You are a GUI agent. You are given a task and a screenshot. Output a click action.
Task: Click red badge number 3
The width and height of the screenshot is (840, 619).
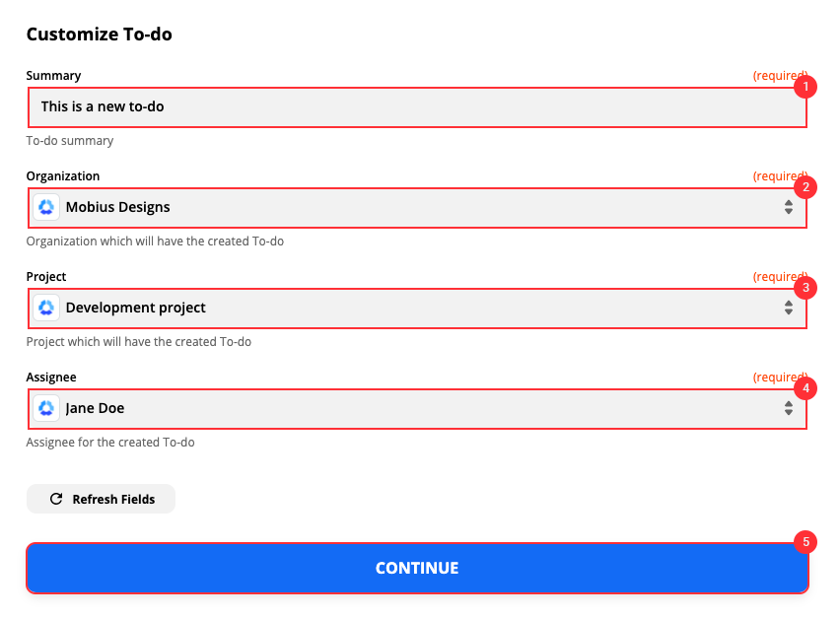(x=805, y=288)
